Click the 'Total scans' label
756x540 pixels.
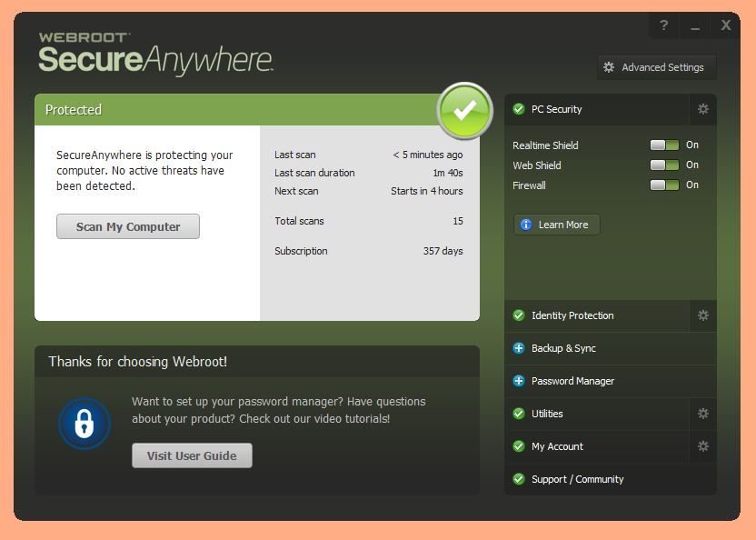(x=300, y=221)
